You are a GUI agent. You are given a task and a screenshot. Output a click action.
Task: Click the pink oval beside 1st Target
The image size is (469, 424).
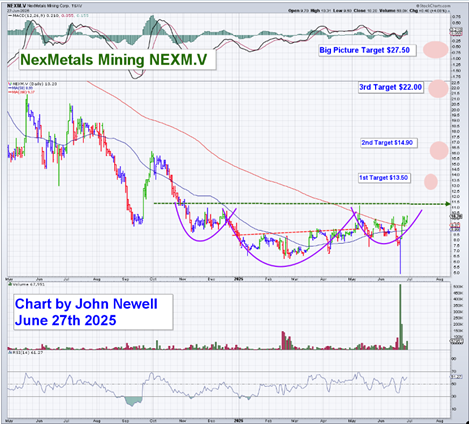431,182
